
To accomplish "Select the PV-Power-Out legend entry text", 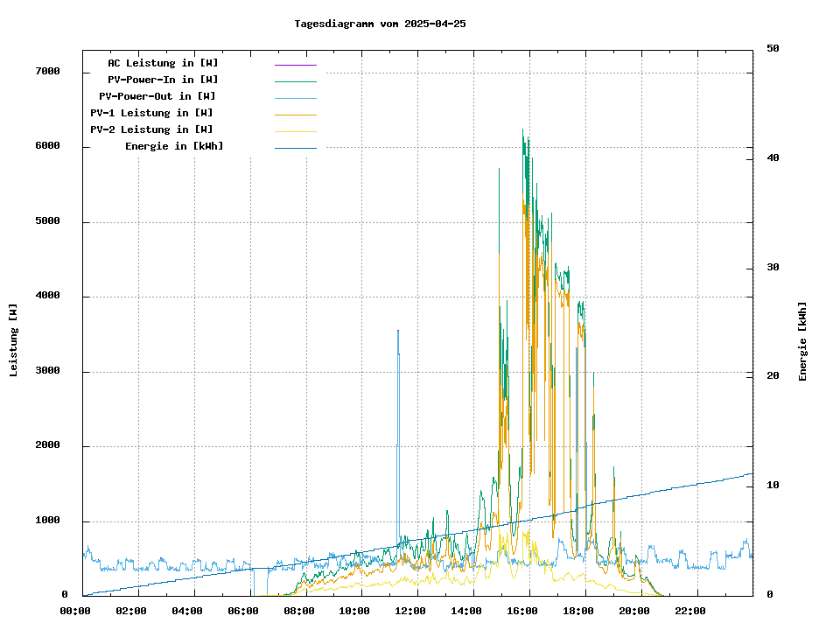I will (x=157, y=96).
